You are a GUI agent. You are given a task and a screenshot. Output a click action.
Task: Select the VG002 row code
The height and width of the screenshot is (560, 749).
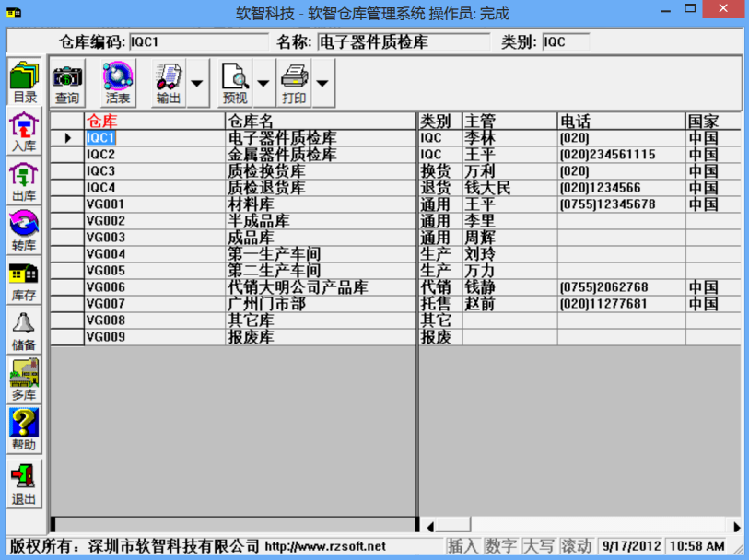pos(154,221)
